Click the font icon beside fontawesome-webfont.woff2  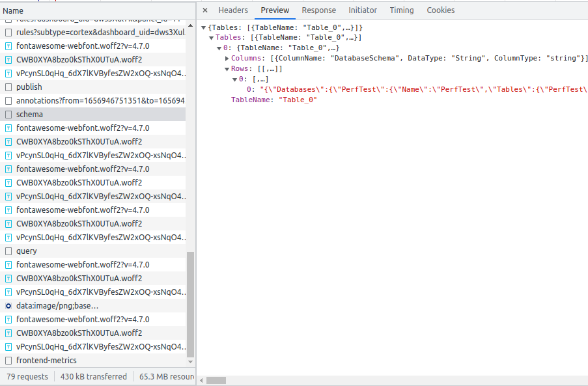coord(8,46)
